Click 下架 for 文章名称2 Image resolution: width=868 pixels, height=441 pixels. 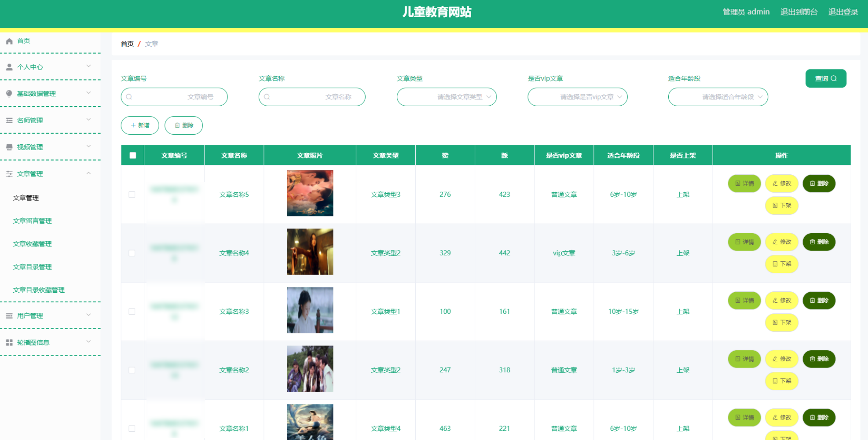click(x=782, y=381)
